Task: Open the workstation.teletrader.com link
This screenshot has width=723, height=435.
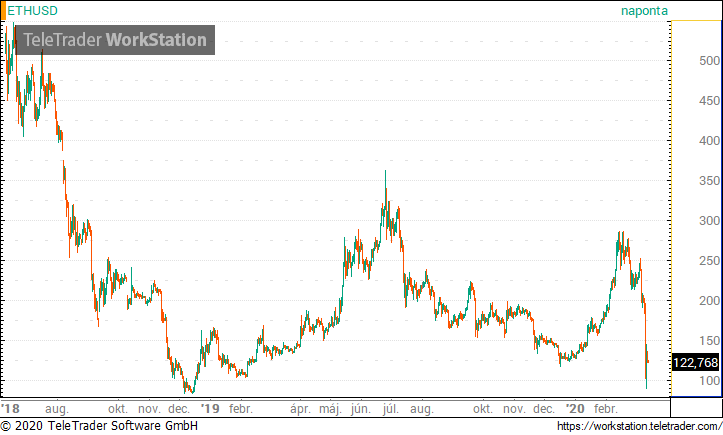Action: (x=638, y=427)
